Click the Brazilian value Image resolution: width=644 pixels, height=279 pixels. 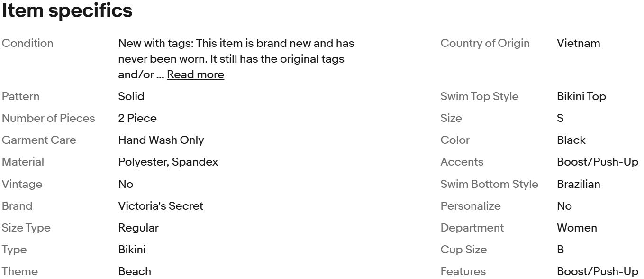[578, 184]
